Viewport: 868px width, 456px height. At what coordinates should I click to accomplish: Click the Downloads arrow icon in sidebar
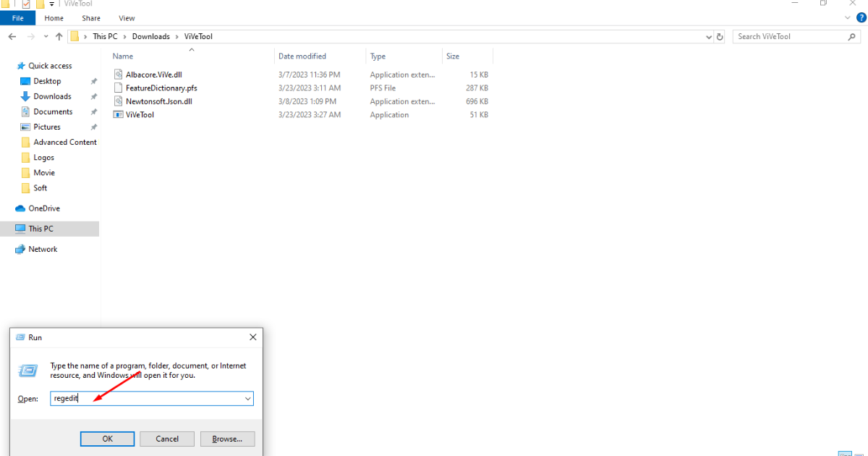coord(26,96)
